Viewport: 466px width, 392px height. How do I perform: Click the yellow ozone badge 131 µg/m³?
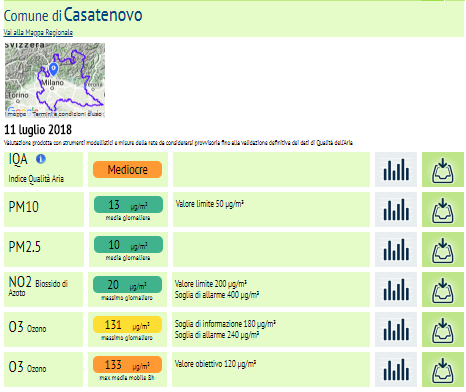pyautogui.click(x=127, y=325)
